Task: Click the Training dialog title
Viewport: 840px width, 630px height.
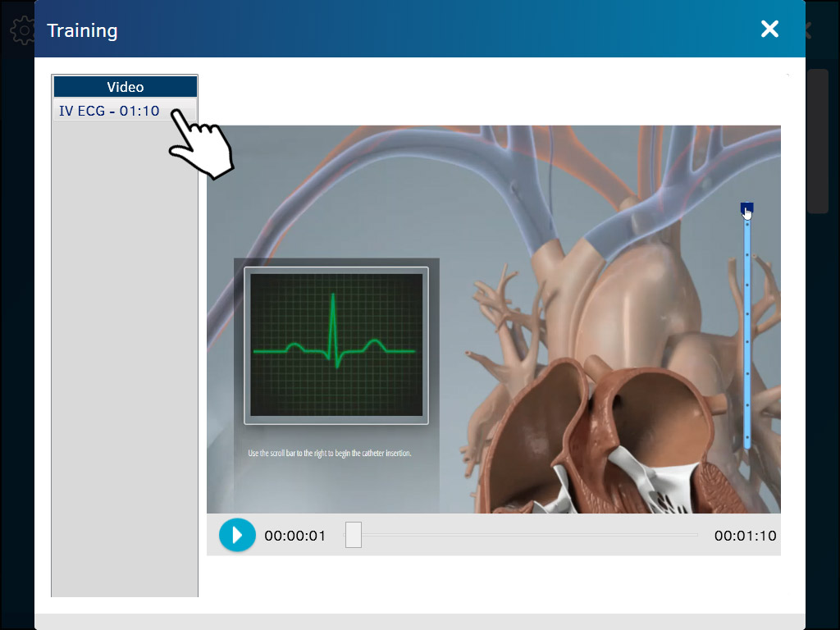Action: (82, 31)
